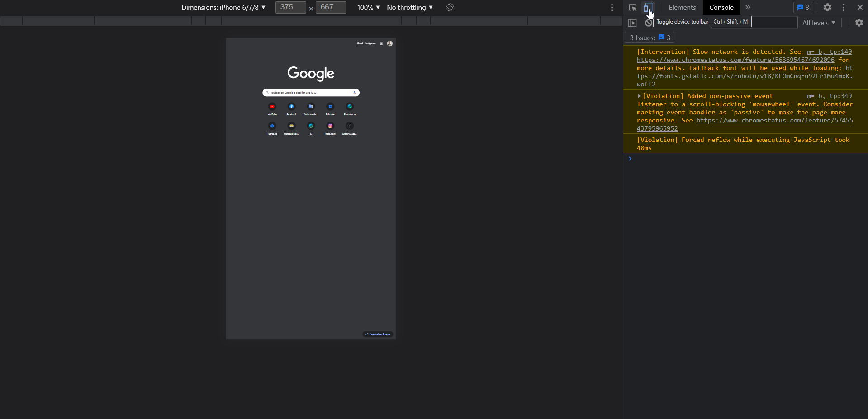868x419 pixels.
Task: Open the Mercado Libre shortcut
Action: tap(291, 128)
